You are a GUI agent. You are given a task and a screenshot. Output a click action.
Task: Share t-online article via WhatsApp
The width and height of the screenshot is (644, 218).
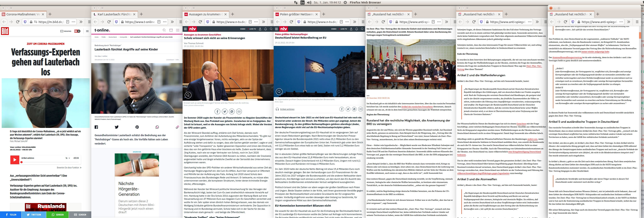[157, 127]
